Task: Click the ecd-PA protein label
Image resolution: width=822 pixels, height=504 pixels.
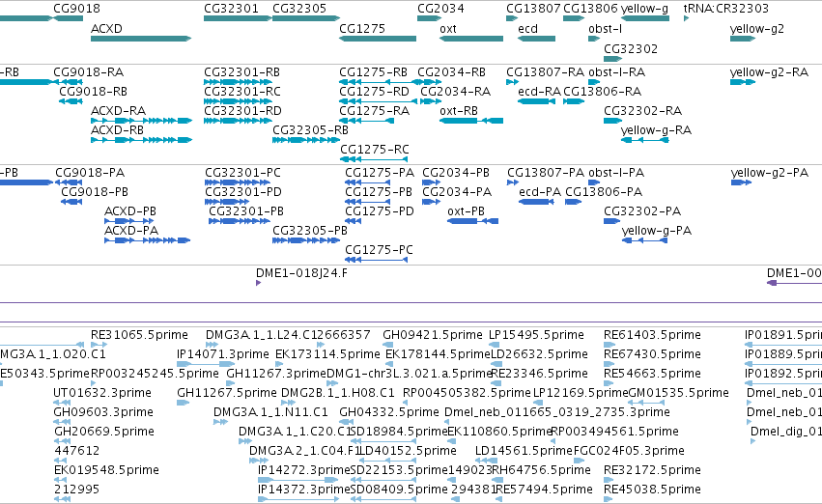Action: click(x=540, y=192)
